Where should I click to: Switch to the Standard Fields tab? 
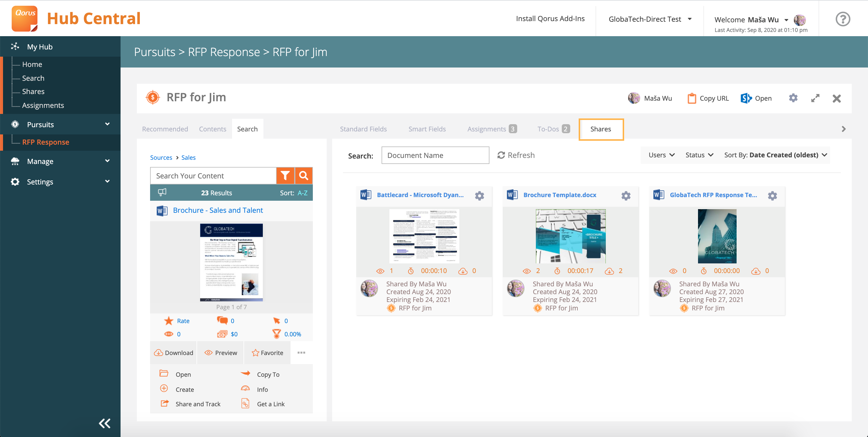(x=363, y=129)
